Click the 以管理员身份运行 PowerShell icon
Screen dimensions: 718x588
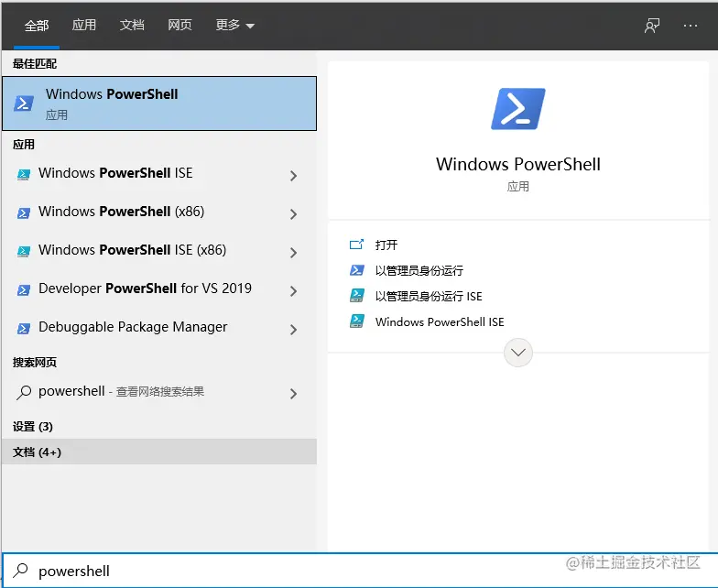[357, 270]
